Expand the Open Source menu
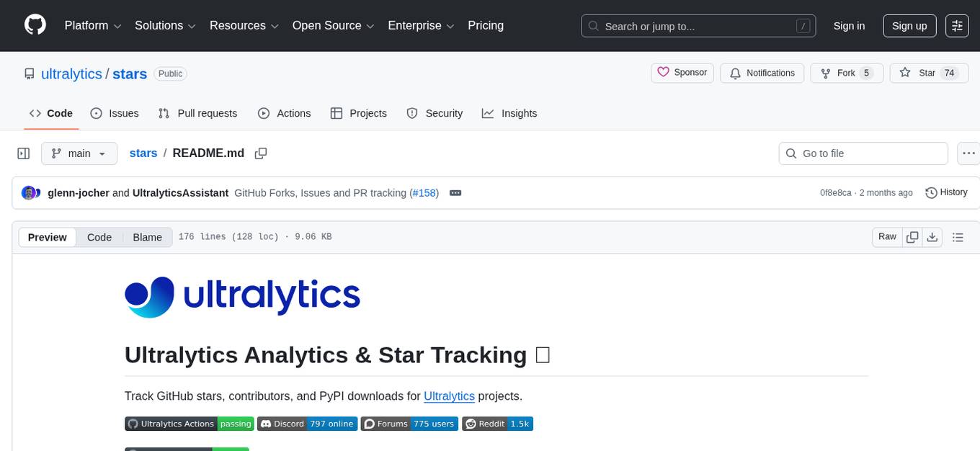The height and width of the screenshot is (451, 980). pyautogui.click(x=333, y=26)
